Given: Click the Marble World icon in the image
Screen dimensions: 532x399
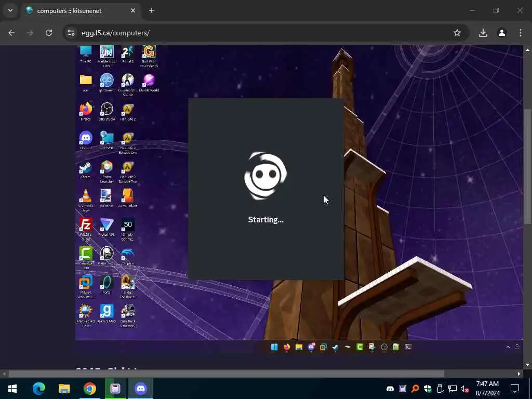Looking at the screenshot, I should 149,83.
